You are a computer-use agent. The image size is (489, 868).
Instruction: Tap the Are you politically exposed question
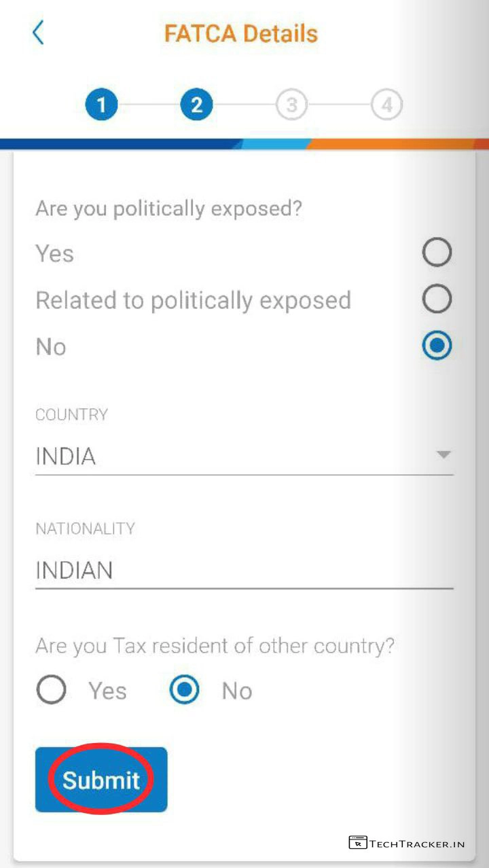(168, 209)
